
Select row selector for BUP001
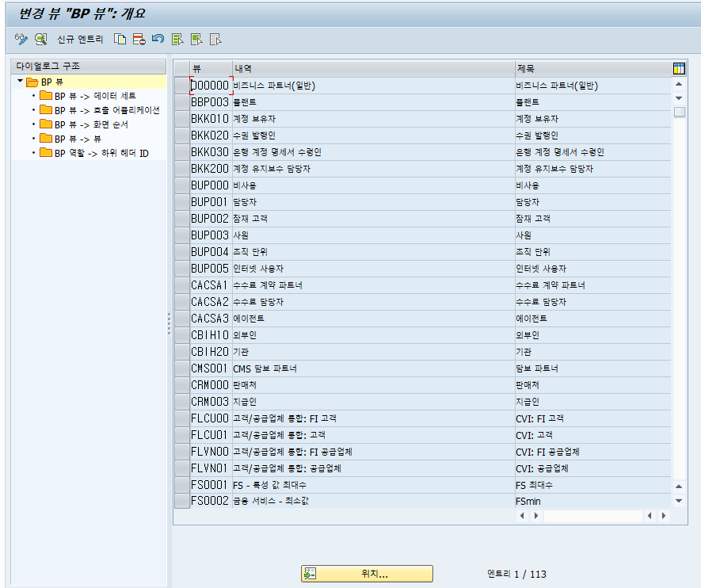pos(182,201)
